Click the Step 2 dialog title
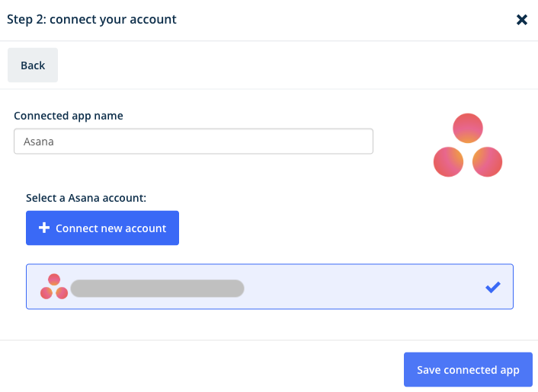This screenshot has width=538, height=392. (x=91, y=20)
